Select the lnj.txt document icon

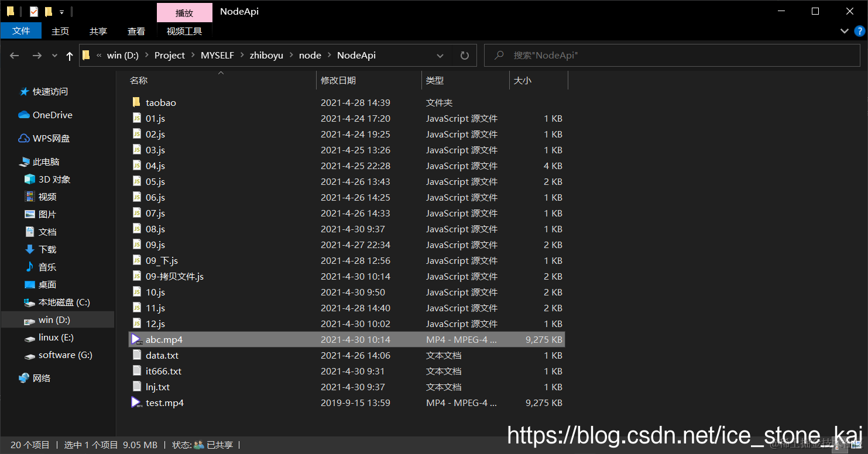coord(136,387)
